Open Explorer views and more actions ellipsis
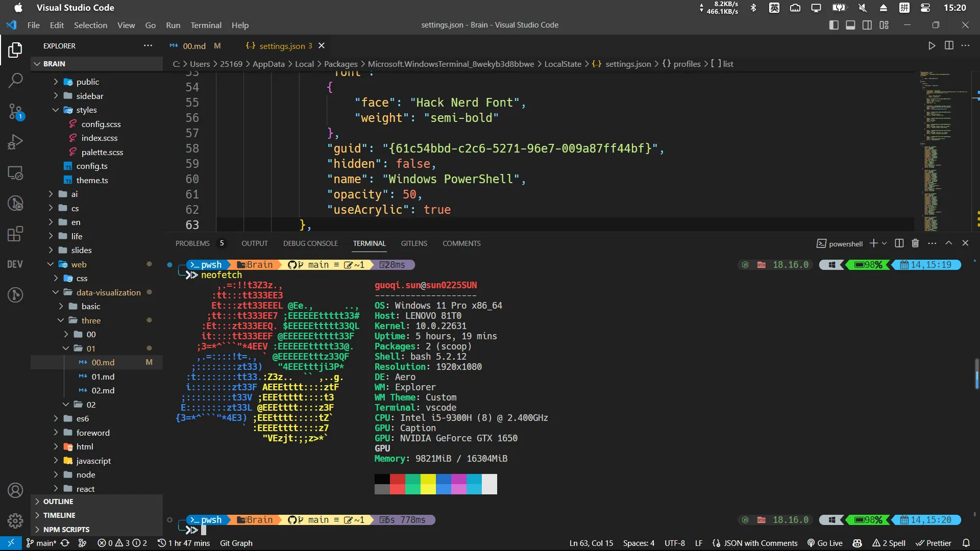The width and height of the screenshot is (980, 551). pos(148,45)
